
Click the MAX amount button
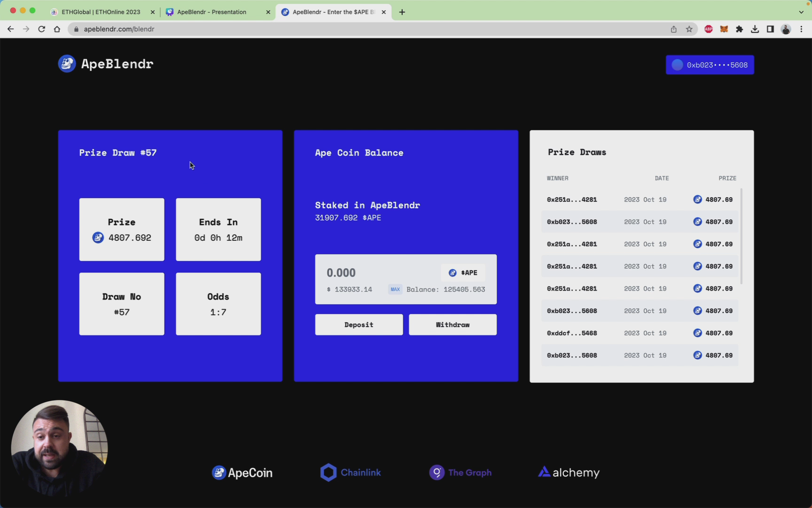tap(395, 289)
